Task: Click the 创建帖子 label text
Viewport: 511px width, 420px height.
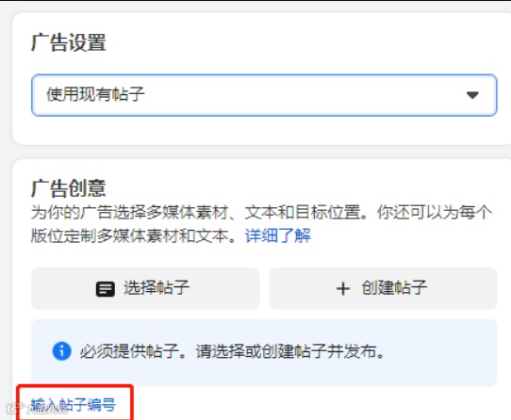Action: point(394,288)
